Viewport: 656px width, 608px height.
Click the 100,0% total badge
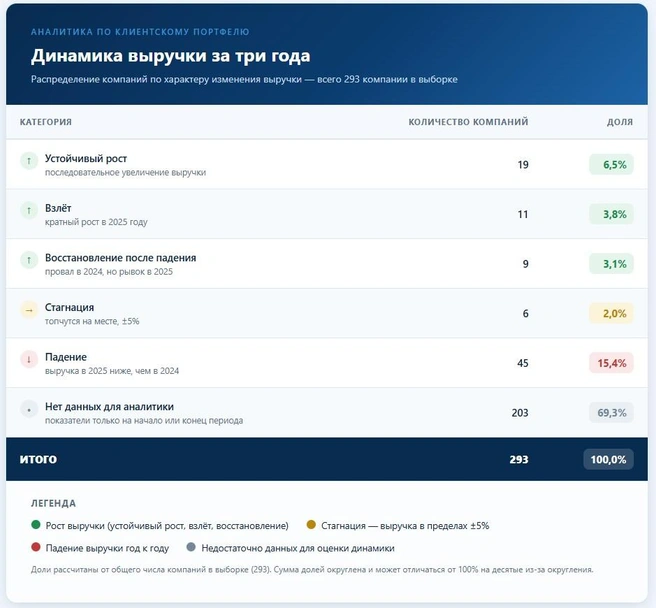pos(608,459)
